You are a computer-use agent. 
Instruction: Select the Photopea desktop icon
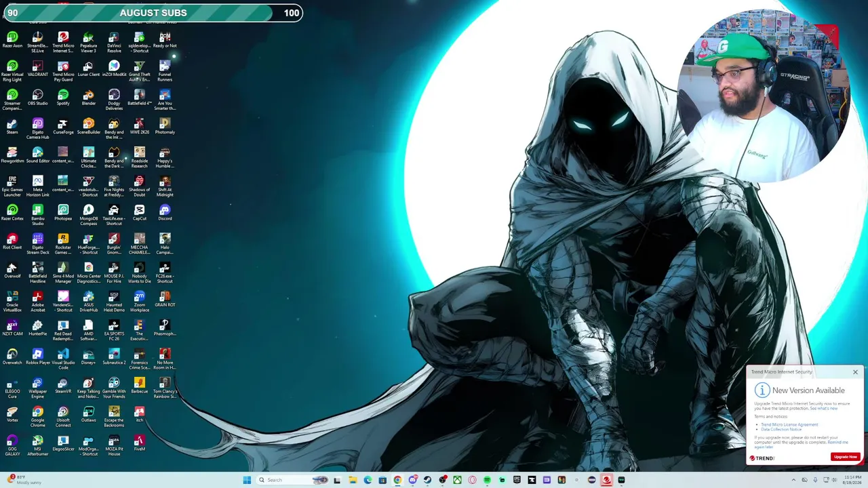(63, 213)
